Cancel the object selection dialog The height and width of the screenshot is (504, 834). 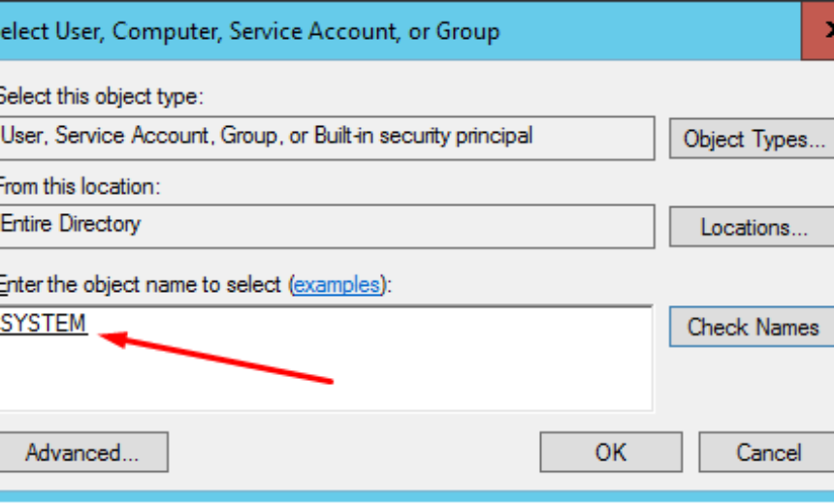pos(767,453)
